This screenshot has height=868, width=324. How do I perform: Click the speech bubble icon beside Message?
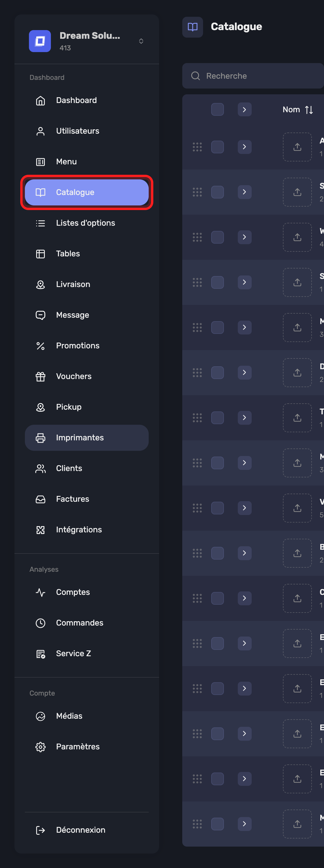[x=41, y=315]
